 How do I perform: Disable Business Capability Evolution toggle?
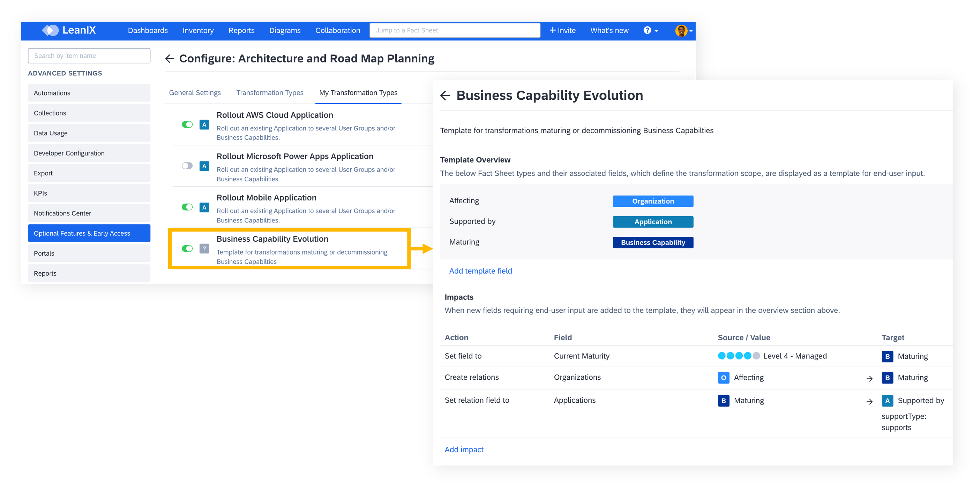click(187, 249)
